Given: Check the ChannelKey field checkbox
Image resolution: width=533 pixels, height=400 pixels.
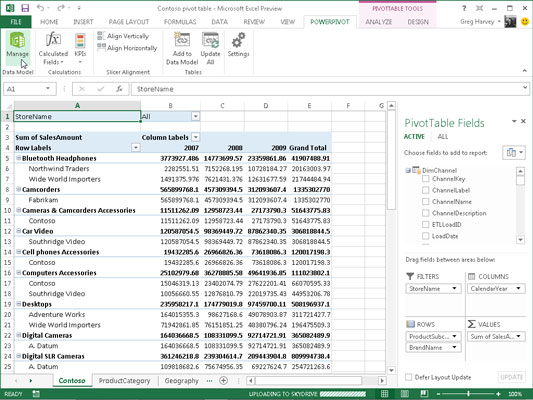Looking at the screenshot, I should [x=426, y=179].
